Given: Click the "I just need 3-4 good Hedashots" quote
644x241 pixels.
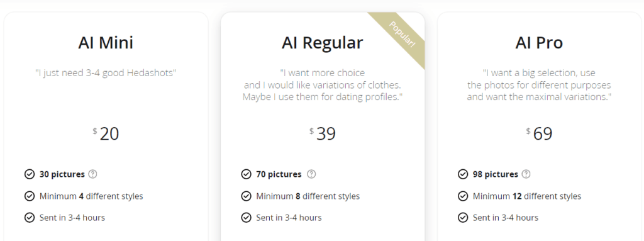Looking at the screenshot, I should click(x=106, y=73).
